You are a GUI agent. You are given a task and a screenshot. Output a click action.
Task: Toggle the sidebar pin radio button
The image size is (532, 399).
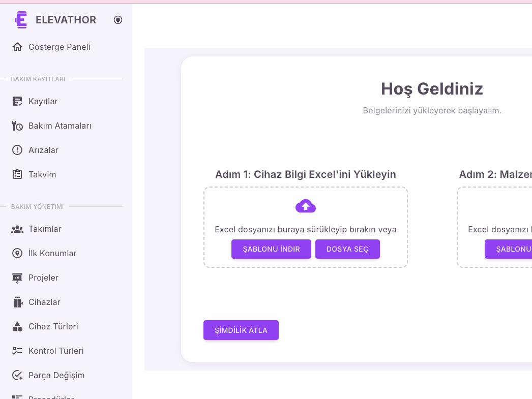pos(118,20)
